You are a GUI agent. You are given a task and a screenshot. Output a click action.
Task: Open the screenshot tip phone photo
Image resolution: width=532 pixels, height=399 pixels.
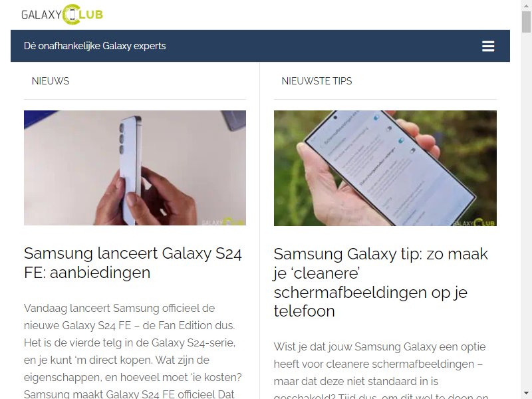coord(385,168)
